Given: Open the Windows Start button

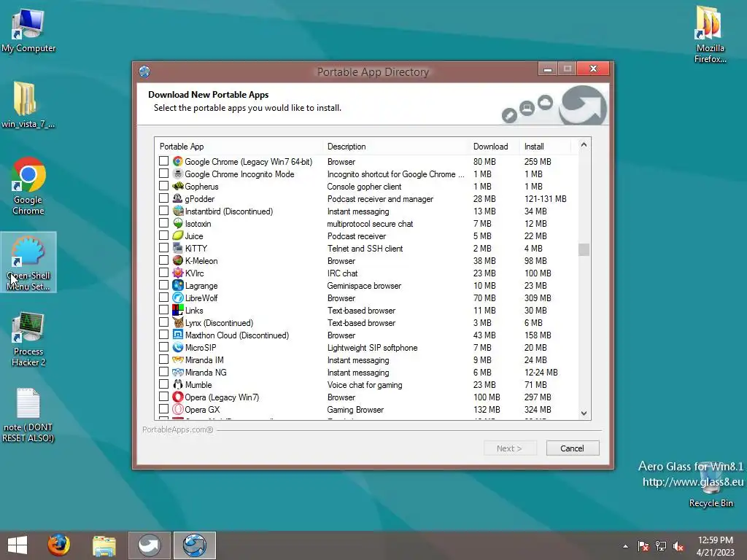Looking at the screenshot, I should click(x=18, y=545).
